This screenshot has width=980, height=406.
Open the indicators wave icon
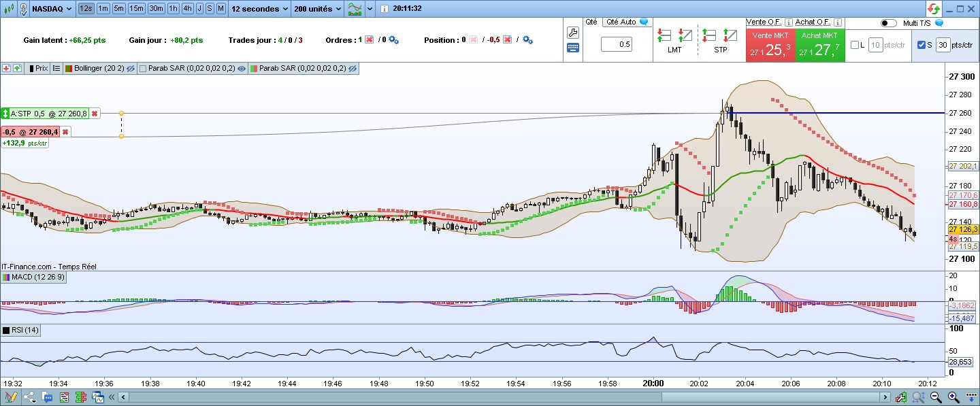point(355,9)
